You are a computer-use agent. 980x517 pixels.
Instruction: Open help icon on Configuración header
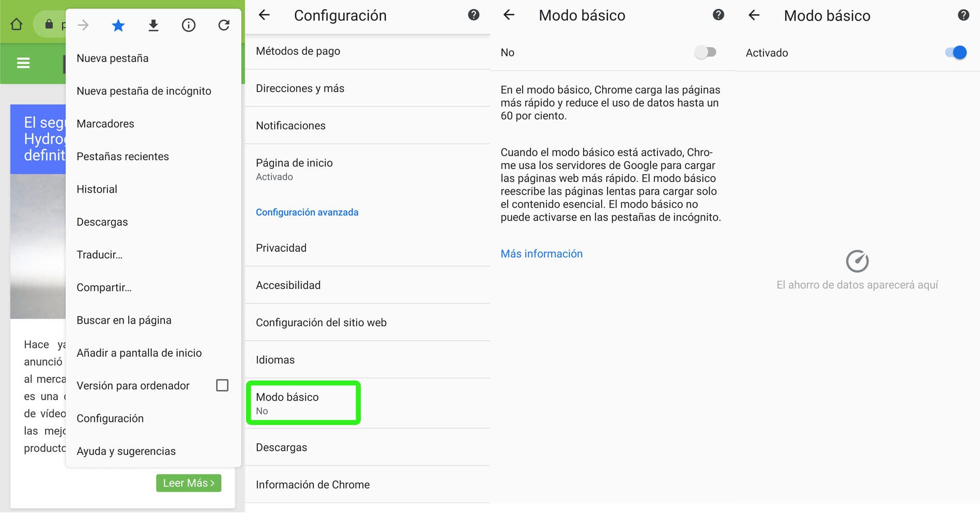[x=473, y=15]
